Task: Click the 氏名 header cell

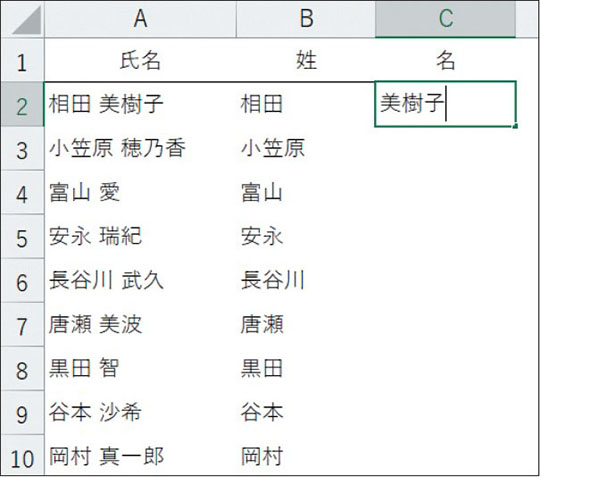Action: [x=140, y=60]
